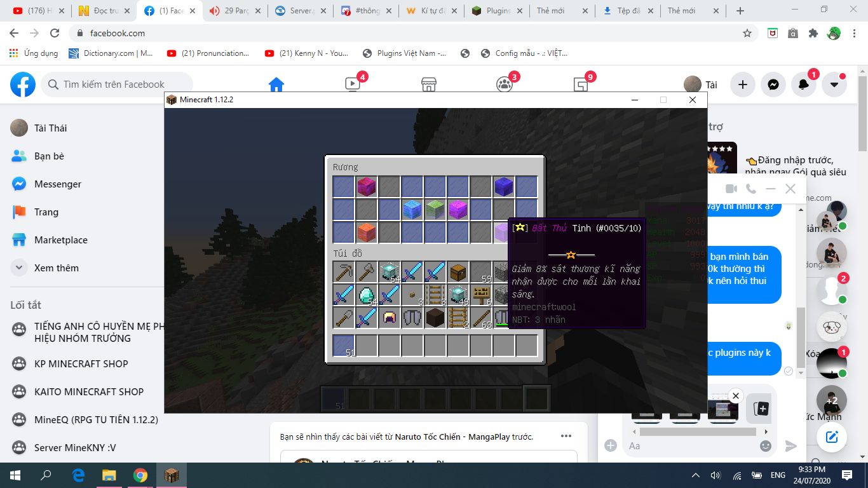This screenshot has height=488, width=868.
Task: Switch to the YouTube (176) tab
Action: coord(39,11)
